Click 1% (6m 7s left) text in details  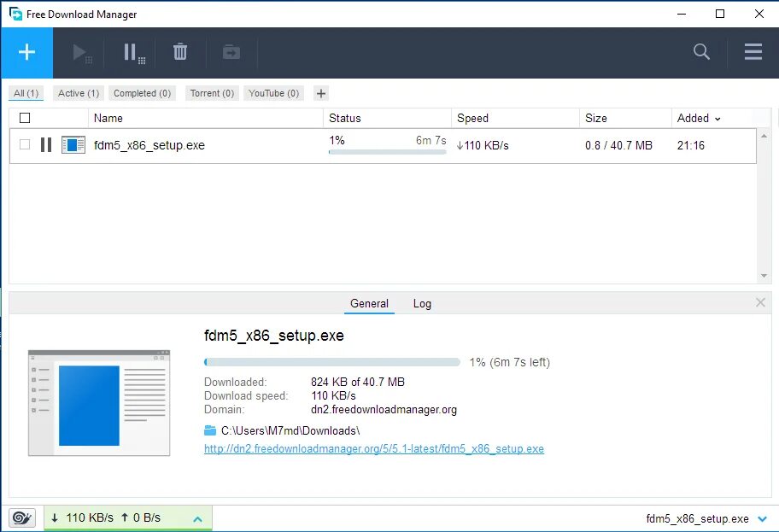[x=510, y=363]
